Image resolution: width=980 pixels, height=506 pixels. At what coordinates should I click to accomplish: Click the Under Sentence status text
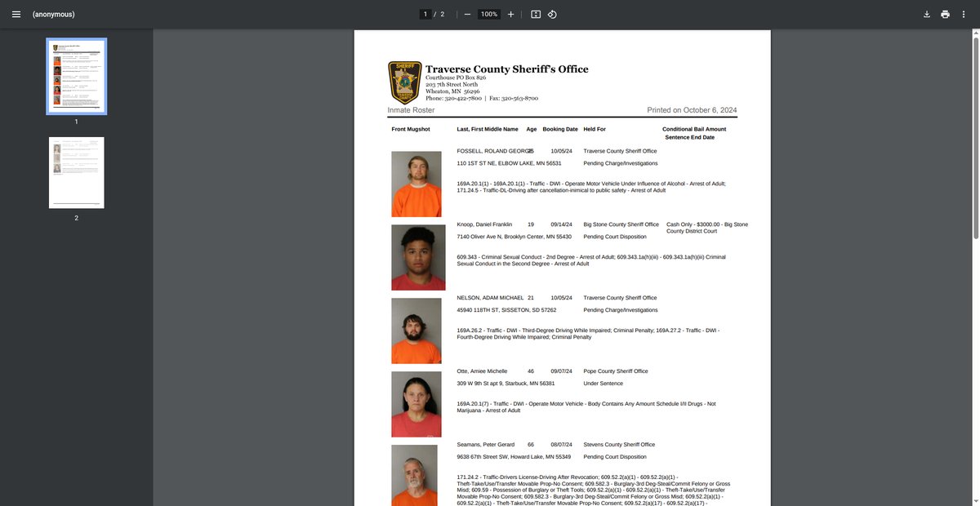[604, 384]
